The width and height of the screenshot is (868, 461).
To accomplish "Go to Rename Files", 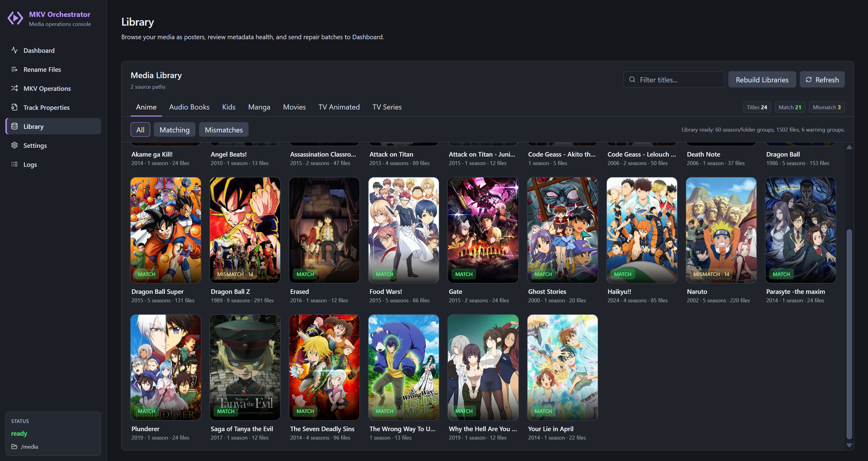I will point(53,69).
